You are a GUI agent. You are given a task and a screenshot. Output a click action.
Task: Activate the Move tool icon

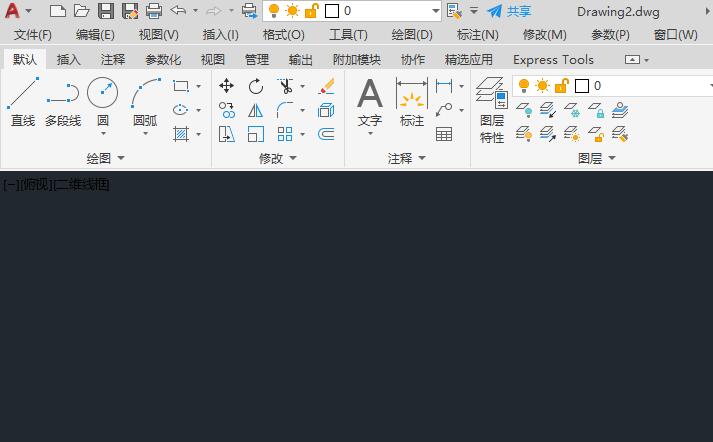[226, 85]
